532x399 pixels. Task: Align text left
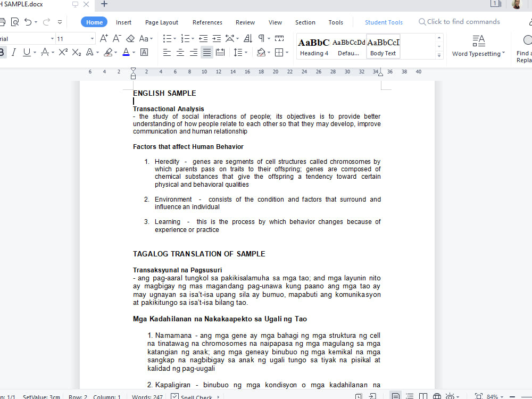pos(167,52)
